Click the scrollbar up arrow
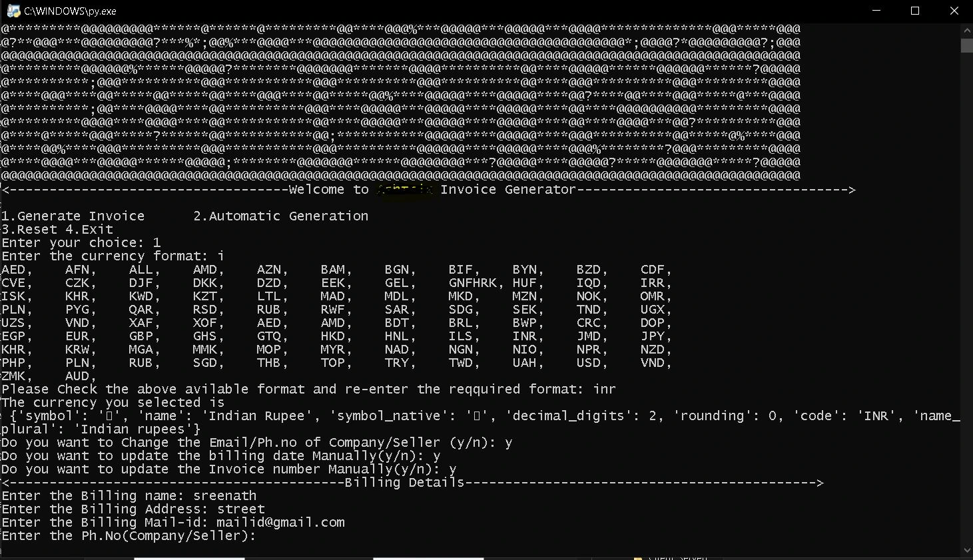 pos(966,30)
